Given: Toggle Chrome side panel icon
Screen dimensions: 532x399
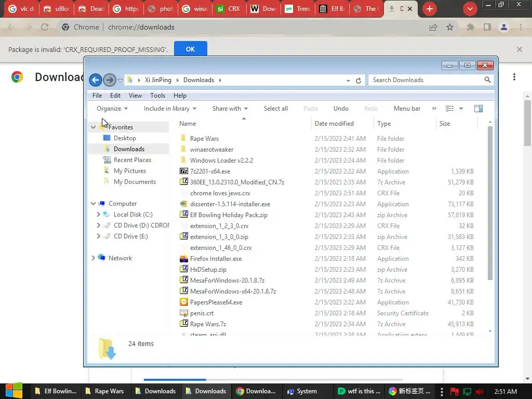Looking at the screenshot, I should click(487, 27).
